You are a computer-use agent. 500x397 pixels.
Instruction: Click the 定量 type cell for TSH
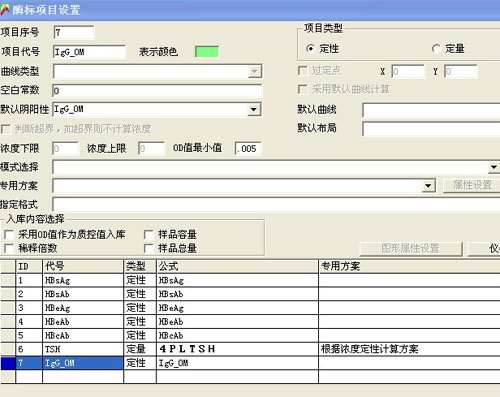[140, 349]
